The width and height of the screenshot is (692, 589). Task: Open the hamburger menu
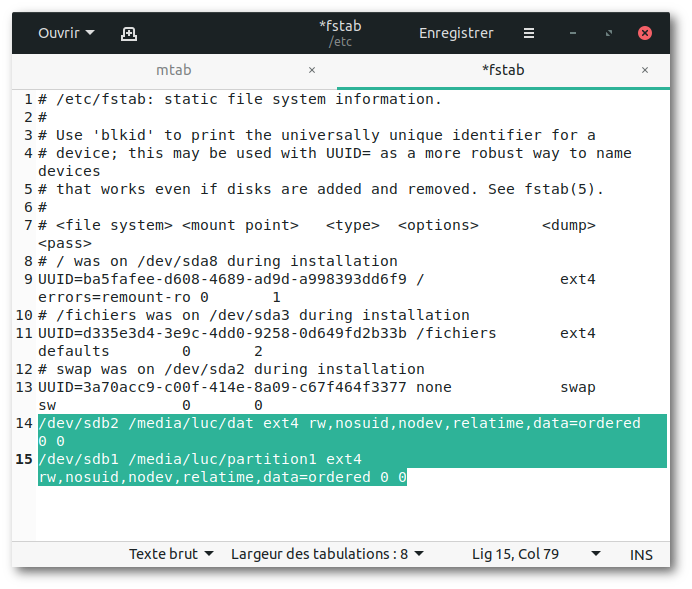tap(529, 33)
